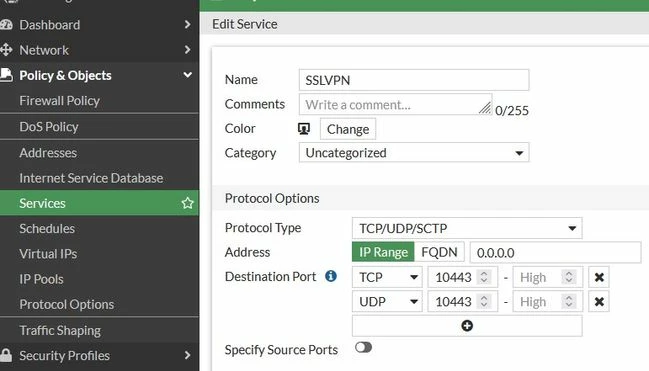
Task: Enable Specify Source Ports toggle
Action: pyautogui.click(x=363, y=347)
